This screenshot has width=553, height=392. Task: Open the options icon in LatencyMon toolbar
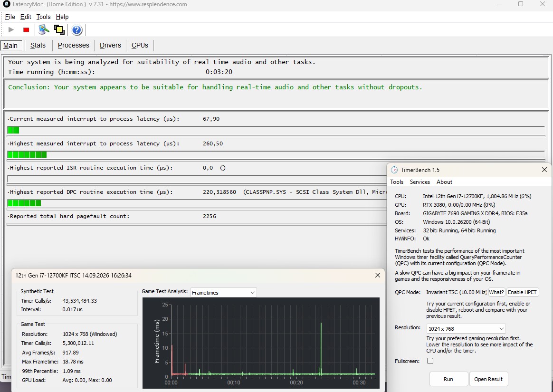pyautogui.click(x=44, y=29)
